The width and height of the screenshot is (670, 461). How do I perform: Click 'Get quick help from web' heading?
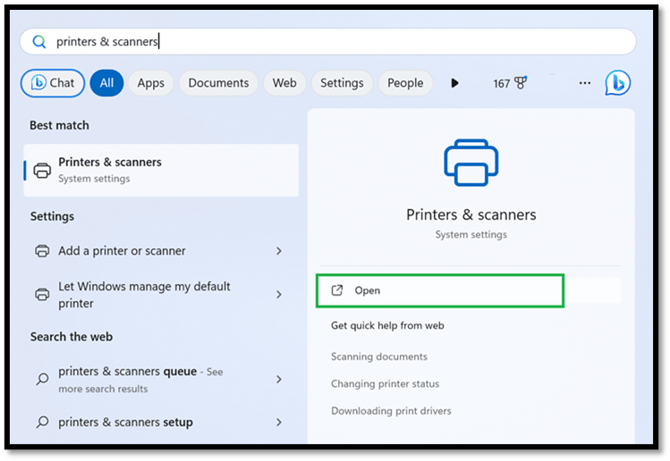coord(388,326)
